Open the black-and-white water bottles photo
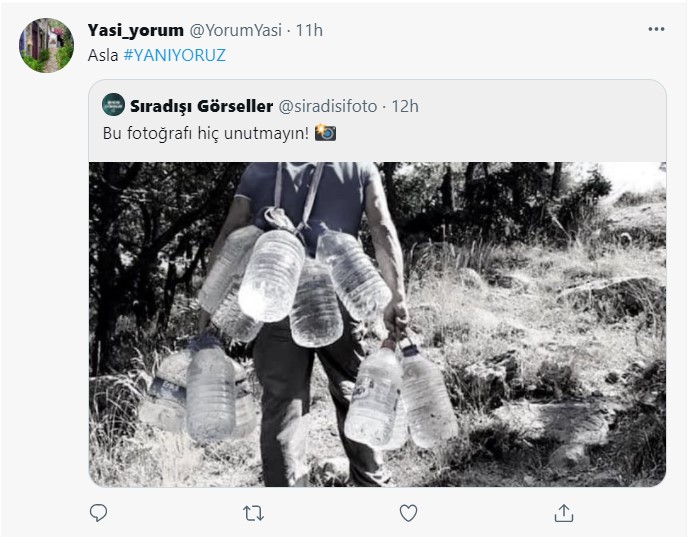 (377, 324)
